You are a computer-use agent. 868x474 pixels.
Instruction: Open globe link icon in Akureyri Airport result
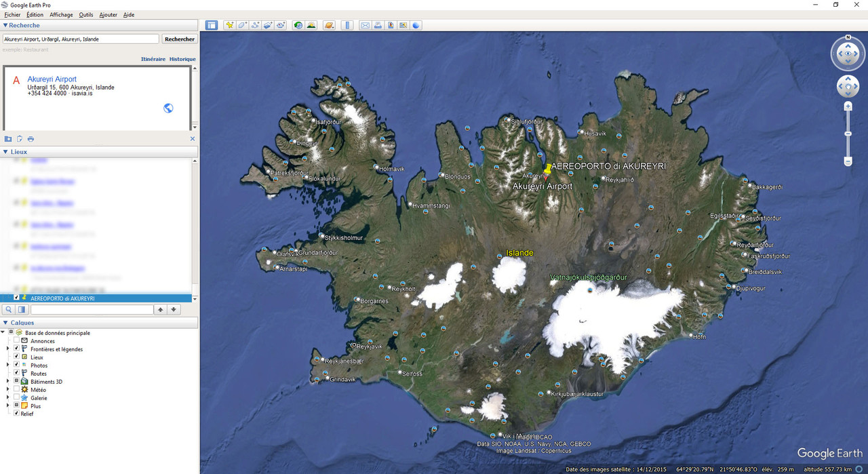pos(168,108)
